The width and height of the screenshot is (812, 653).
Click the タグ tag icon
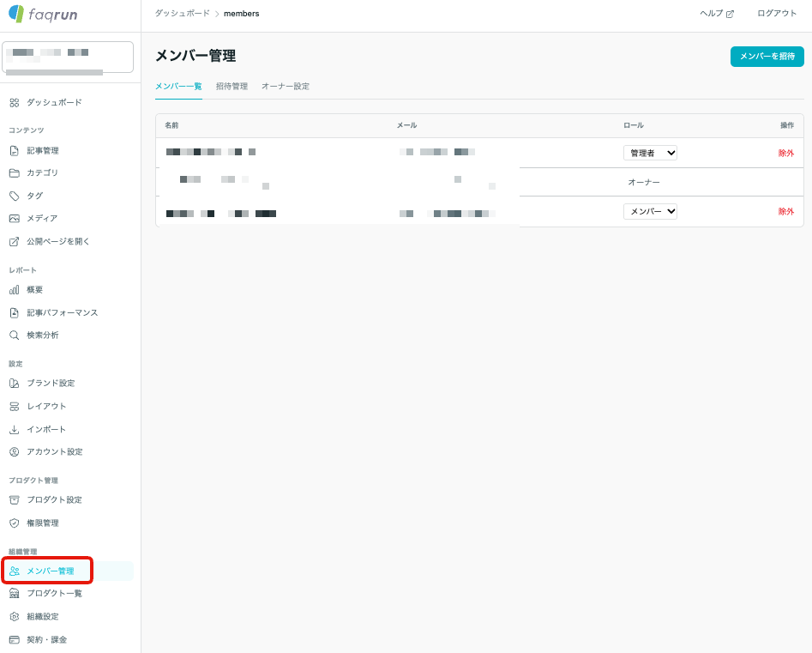[x=15, y=196]
